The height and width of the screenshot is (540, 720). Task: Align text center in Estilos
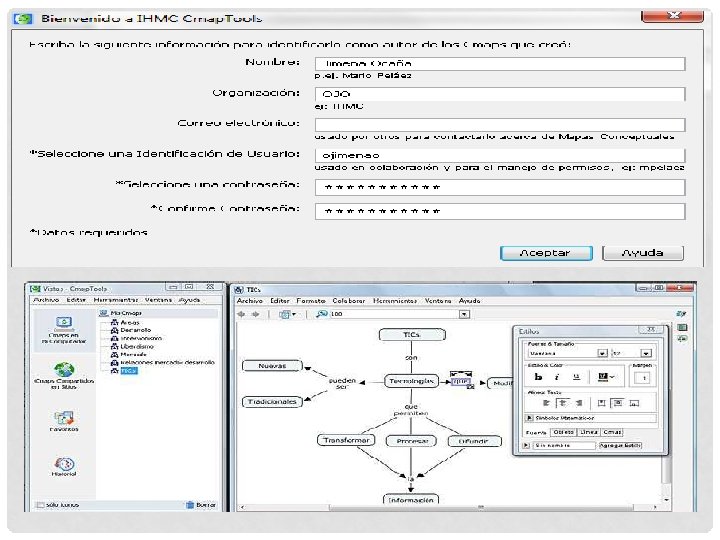coord(562,403)
